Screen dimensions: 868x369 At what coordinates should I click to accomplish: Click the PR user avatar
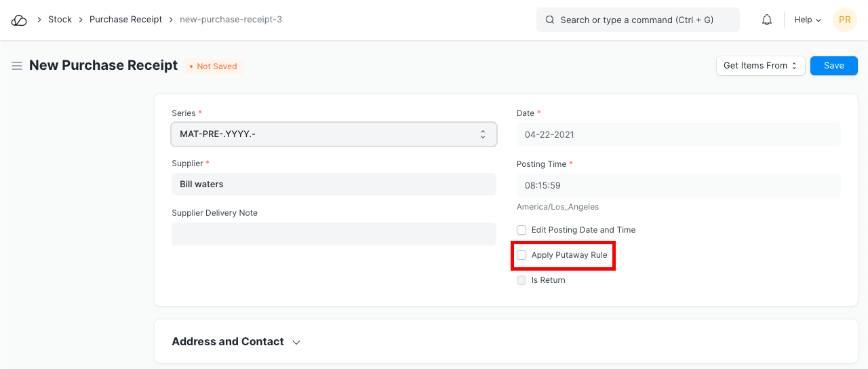click(844, 20)
